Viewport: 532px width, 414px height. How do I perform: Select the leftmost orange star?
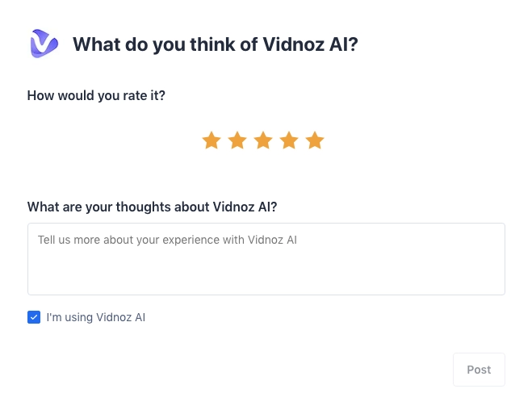(212, 141)
